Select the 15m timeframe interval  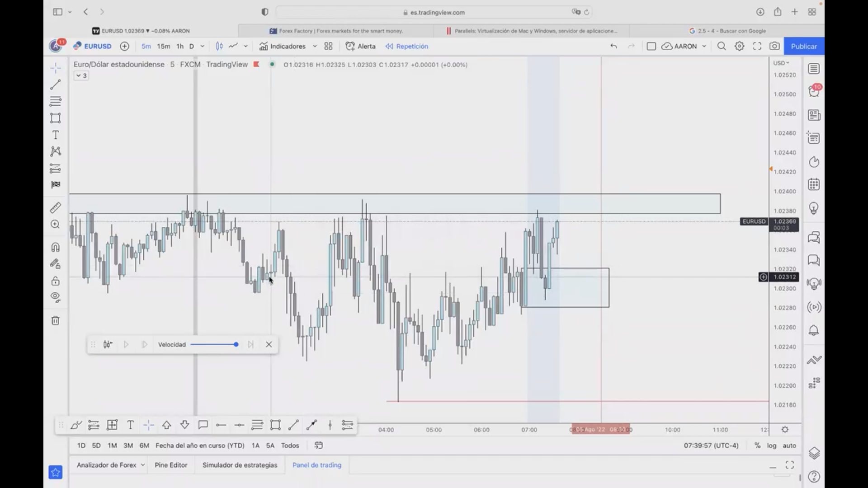click(x=164, y=46)
